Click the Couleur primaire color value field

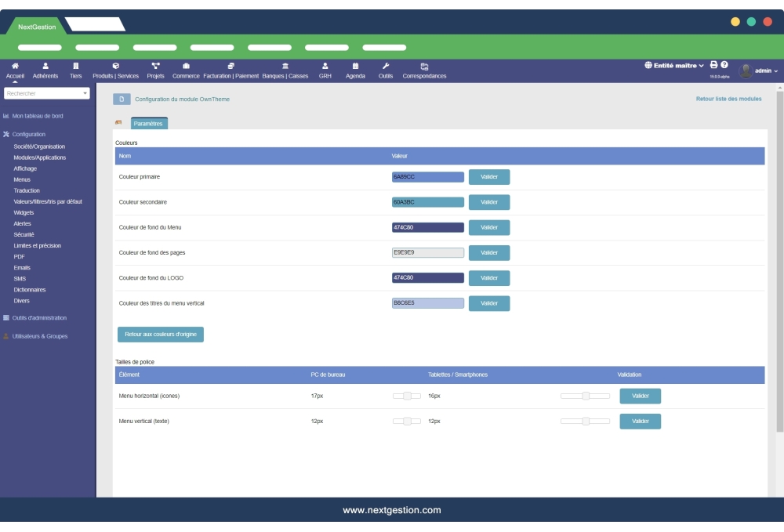click(x=428, y=177)
